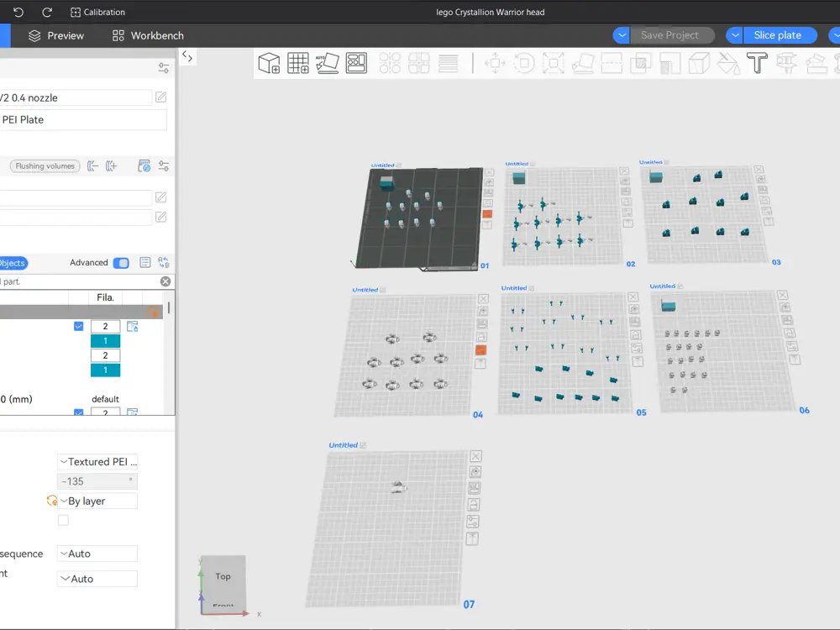Collapse the sidebar with the arrows icon

click(x=187, y=56)
